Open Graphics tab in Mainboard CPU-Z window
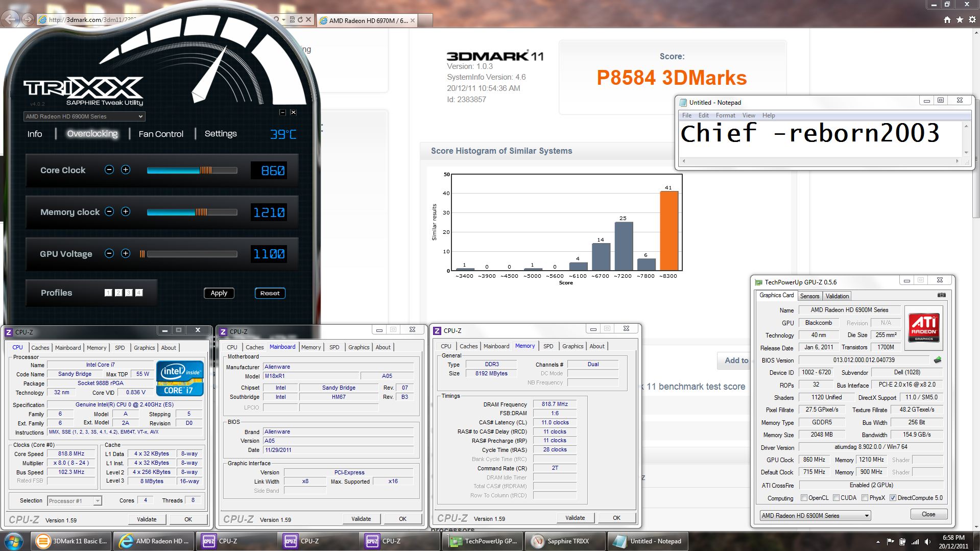This screenshot has height=551, width=980. pyautogui.click(x=358, y=347)
